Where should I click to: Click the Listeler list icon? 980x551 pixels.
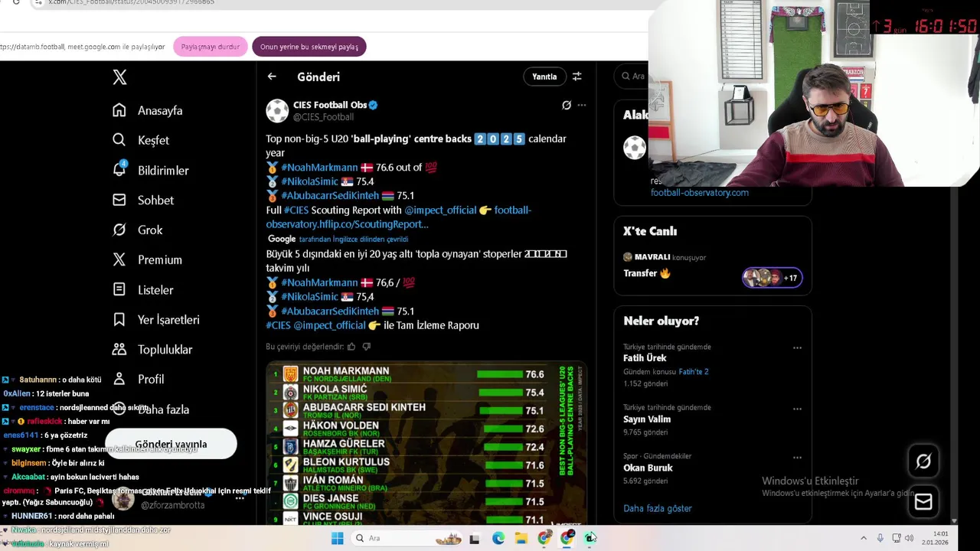pyautogui.click(x=119, y=289)
